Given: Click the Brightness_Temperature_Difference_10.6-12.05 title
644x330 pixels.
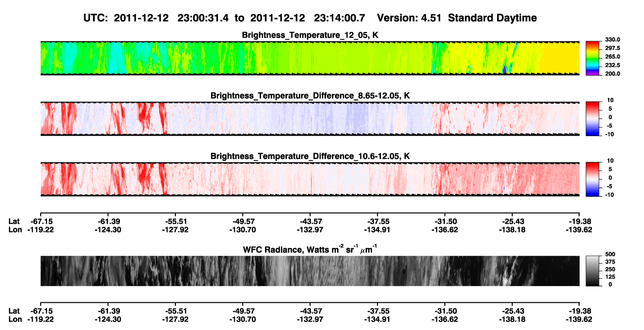Looking at the screenshot, I should pos(310,156).
